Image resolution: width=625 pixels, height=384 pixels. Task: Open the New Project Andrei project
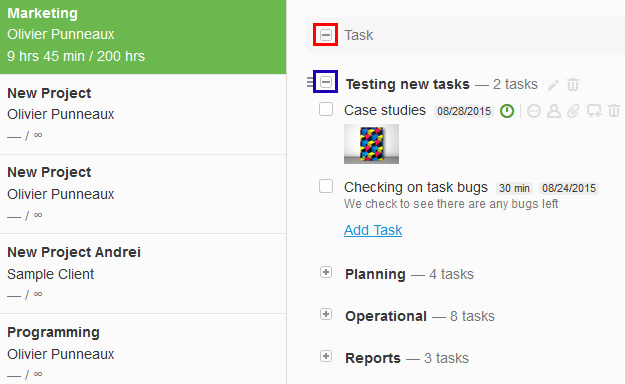pyautogui.click(x=143, y=274)
